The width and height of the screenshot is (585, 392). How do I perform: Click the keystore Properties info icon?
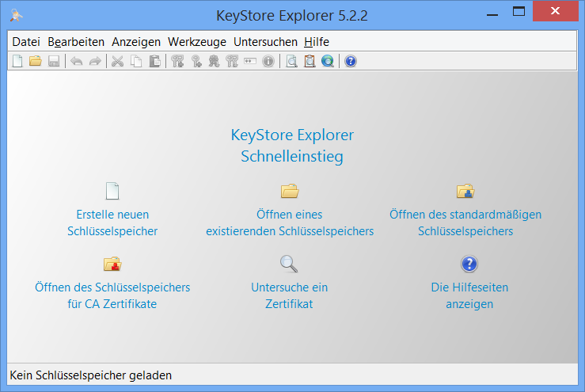268,62
